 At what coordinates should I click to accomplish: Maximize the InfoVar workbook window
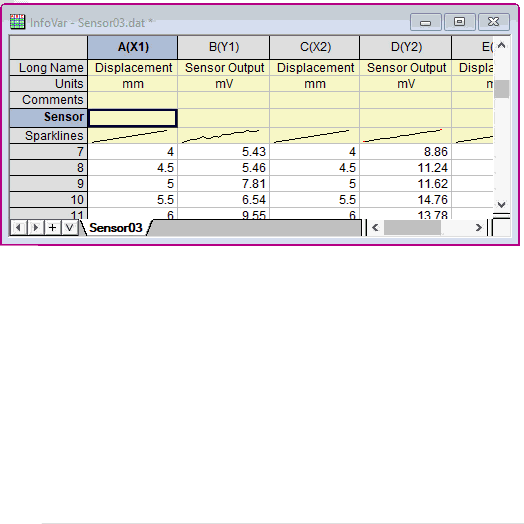click(460, 22)
